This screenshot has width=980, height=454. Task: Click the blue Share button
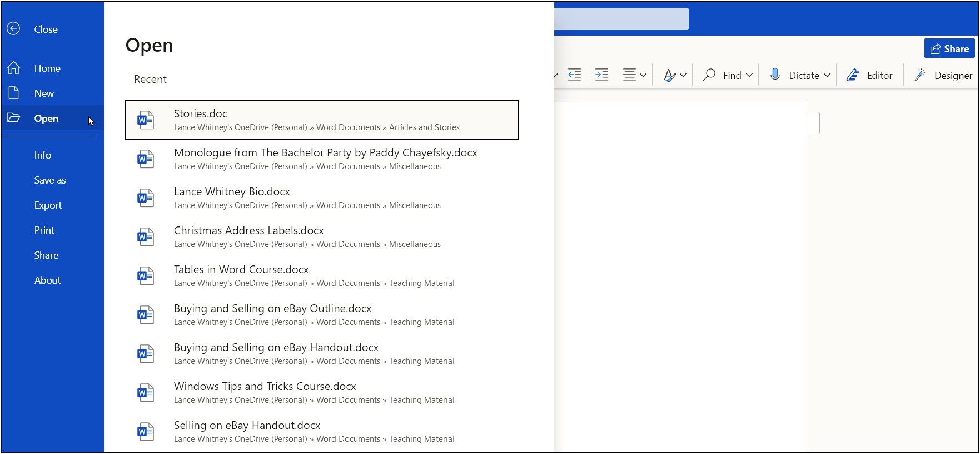(949, 48)
